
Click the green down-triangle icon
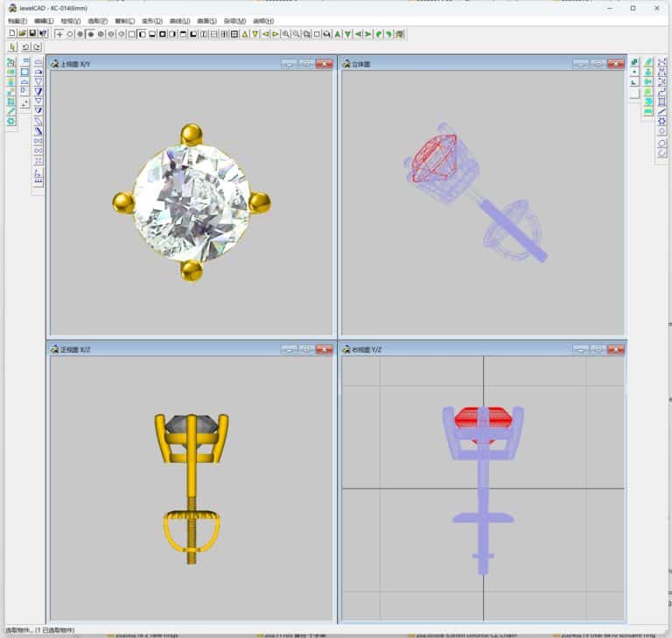click(x=348, y=34)
